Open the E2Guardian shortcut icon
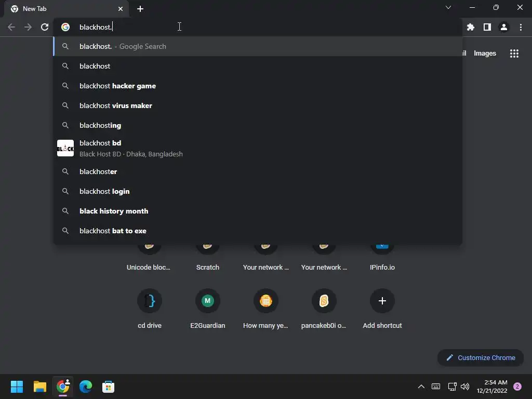The image size is (532, 399). point(208,301)
